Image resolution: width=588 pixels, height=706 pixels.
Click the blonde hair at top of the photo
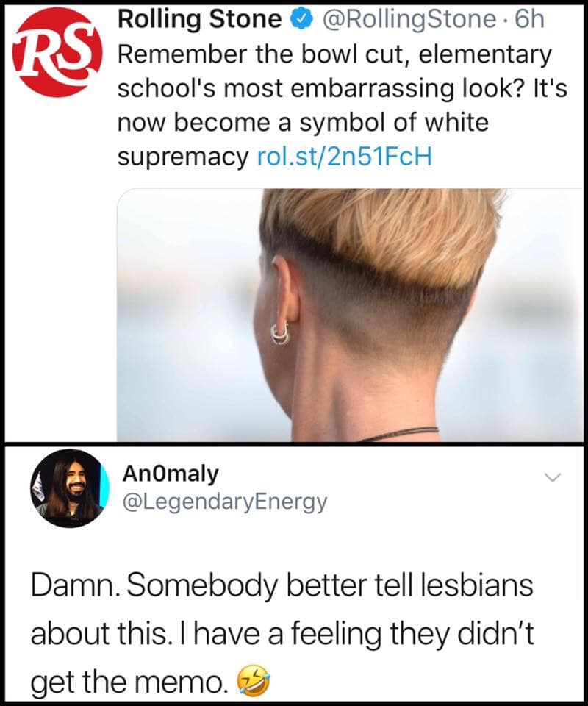382,232
